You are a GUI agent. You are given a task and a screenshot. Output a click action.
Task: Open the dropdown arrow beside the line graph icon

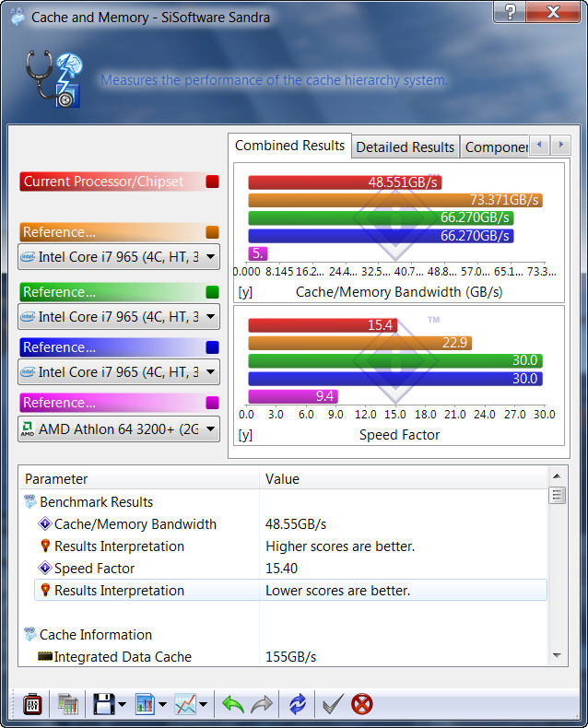pos(203,704)
